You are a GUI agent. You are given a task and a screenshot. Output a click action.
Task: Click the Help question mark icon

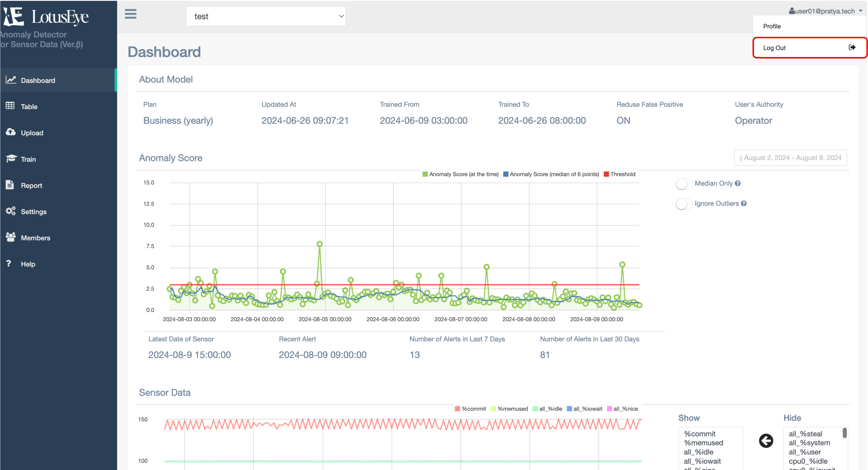pyautogui.click(x=9, y=263)
